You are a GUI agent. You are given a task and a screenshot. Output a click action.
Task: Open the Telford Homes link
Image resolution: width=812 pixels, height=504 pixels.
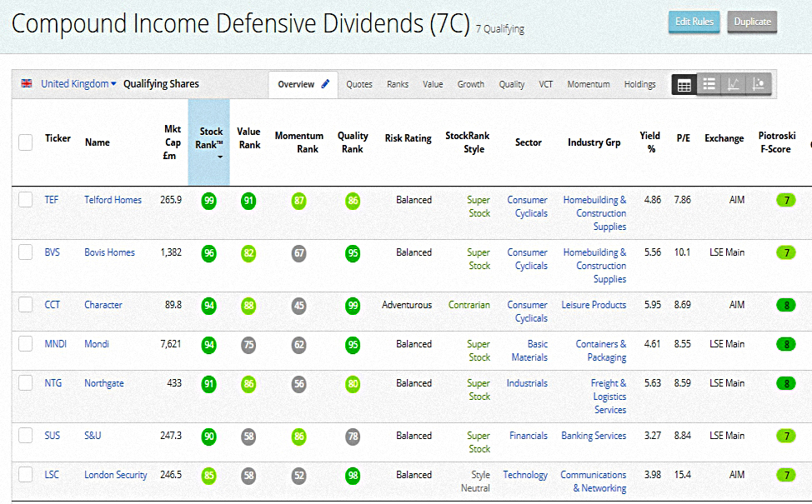click(x=113, y=200)
